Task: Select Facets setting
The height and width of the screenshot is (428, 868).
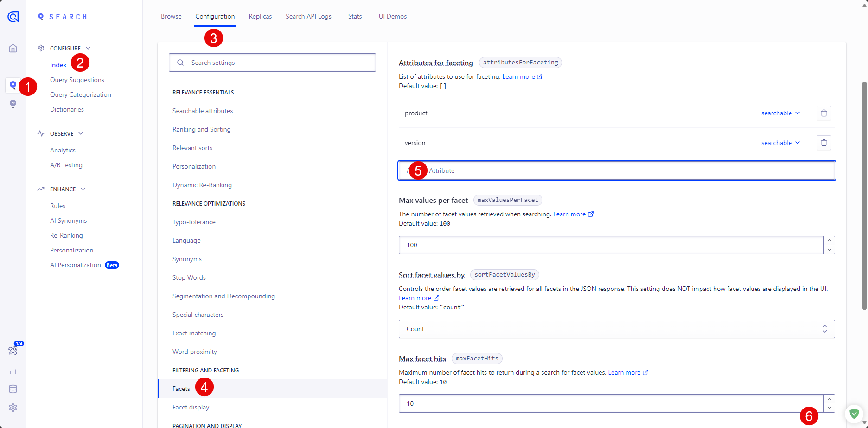Action: (181, 389)
